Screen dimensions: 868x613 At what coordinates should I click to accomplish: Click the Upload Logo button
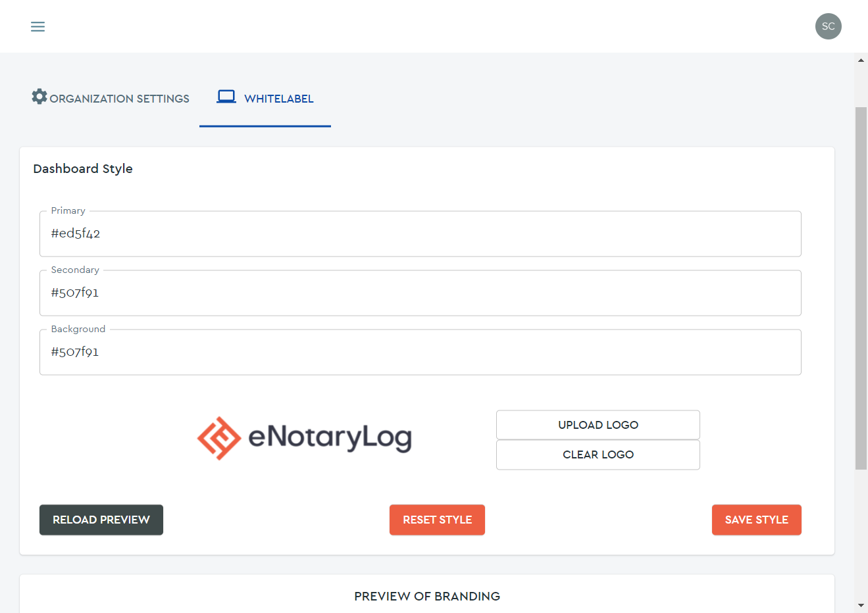598,425
